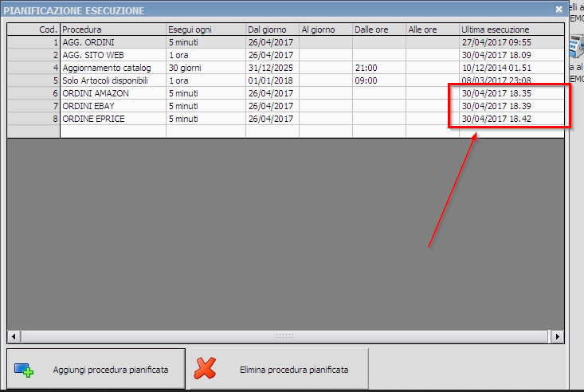Click row header with code 7
This screenshot has height=392, width=584.
33,106
